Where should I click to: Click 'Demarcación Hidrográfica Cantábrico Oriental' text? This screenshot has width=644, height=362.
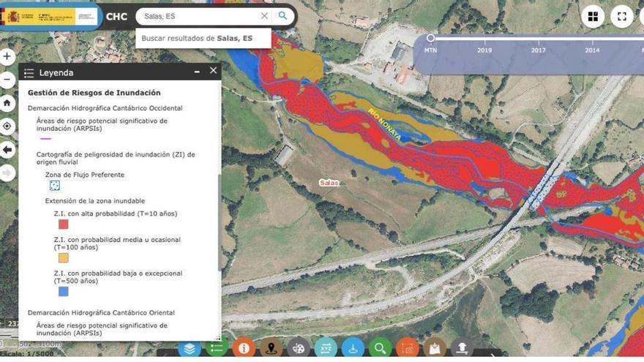(101, 313)
